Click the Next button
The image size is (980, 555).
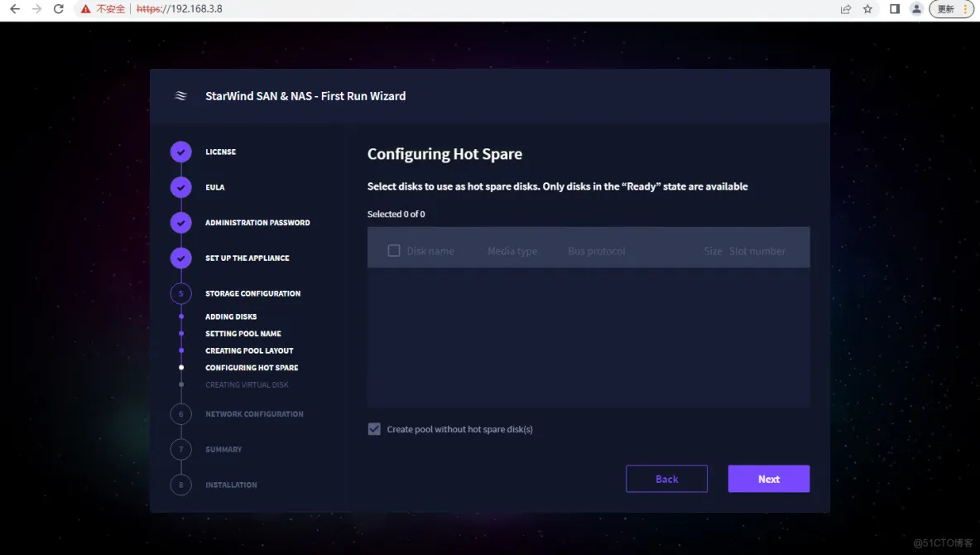coord(769,479)
